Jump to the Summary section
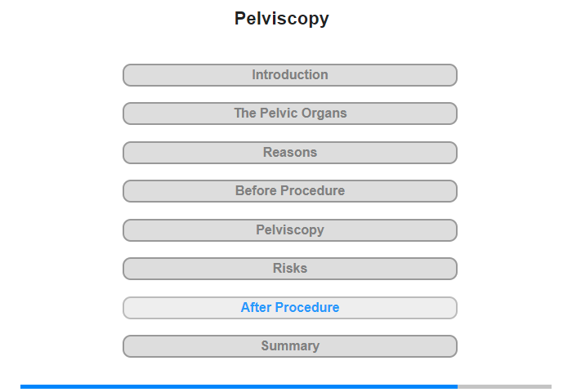The image size is (572, 392). coord(289,346)
